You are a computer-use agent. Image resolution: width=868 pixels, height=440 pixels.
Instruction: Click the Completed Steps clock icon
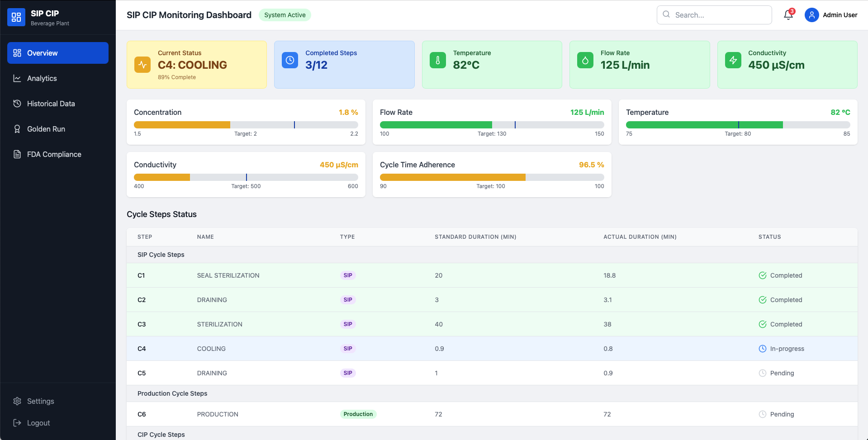point(290,60)
